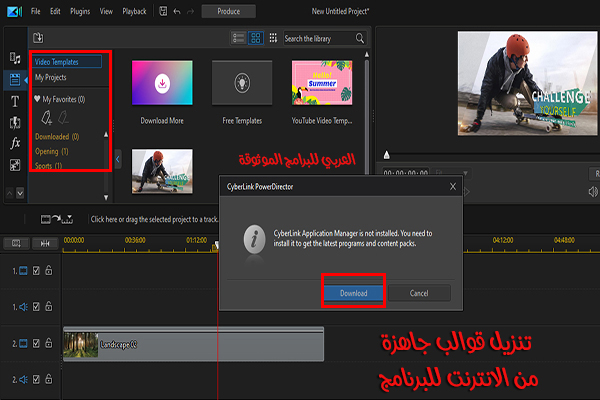
Task: Toggle enable checkbox on video track 1
Action: 36,271
